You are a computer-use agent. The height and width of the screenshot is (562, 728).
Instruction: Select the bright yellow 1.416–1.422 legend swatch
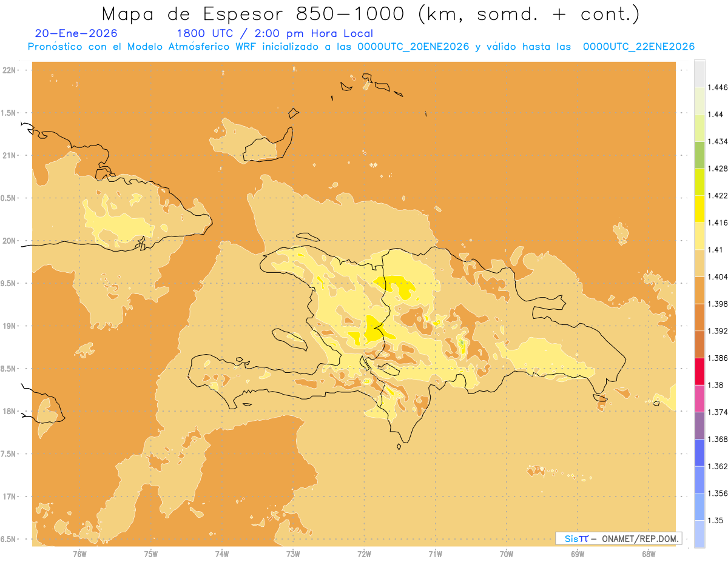[x=699, y=209]
